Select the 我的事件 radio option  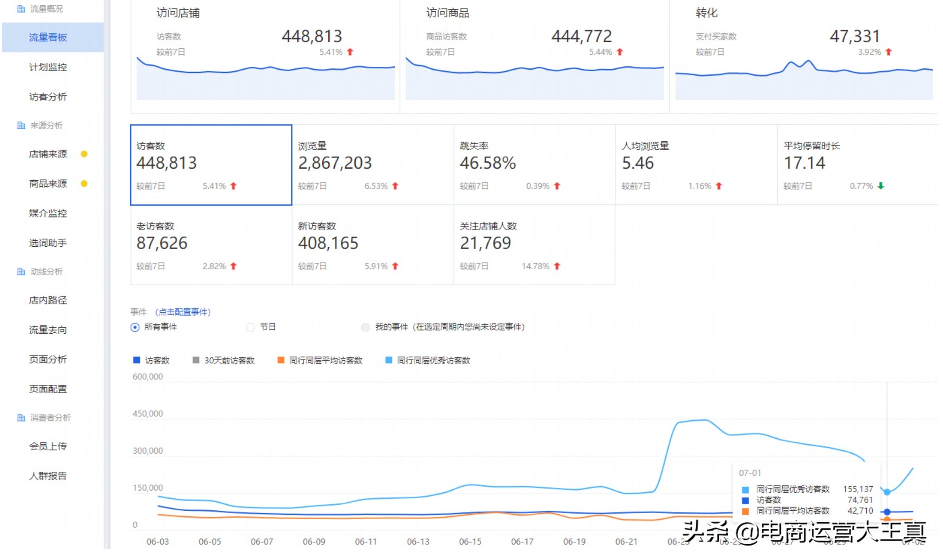pyautogui.click(x=366, y=327)
